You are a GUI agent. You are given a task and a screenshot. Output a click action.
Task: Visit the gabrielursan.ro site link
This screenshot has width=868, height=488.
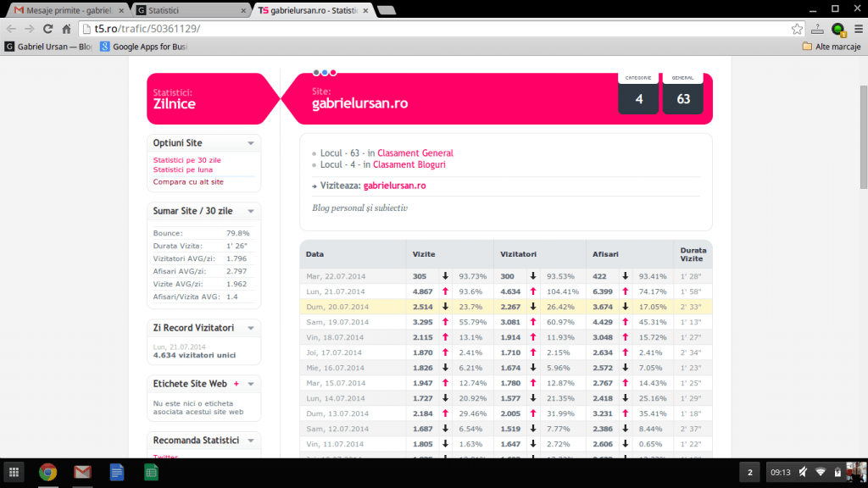(x=395, y=186)
